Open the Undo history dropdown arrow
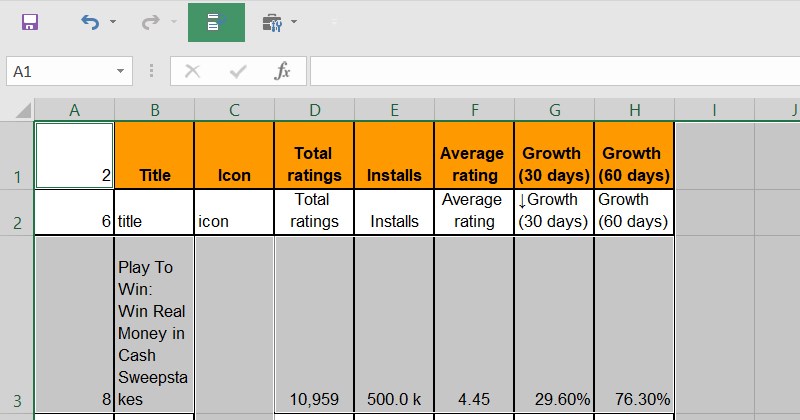This screenshot has height=420, width=800. coord(113,22)
